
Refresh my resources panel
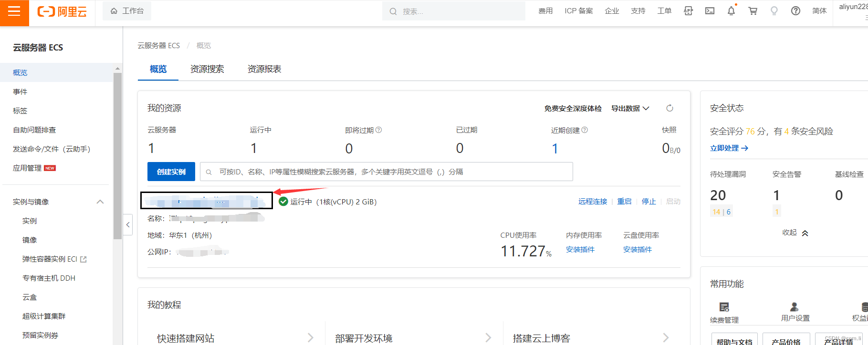tap(669, 108)
